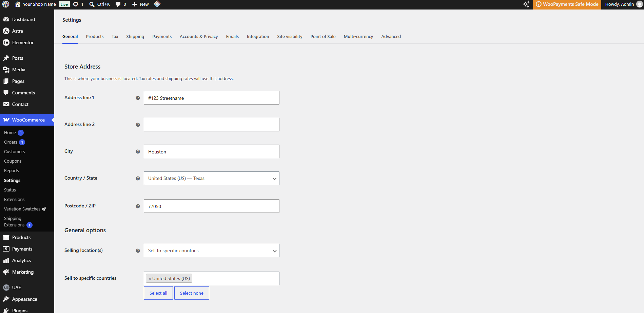Click help icon next to Postcode / ZIP

(138, 206)
